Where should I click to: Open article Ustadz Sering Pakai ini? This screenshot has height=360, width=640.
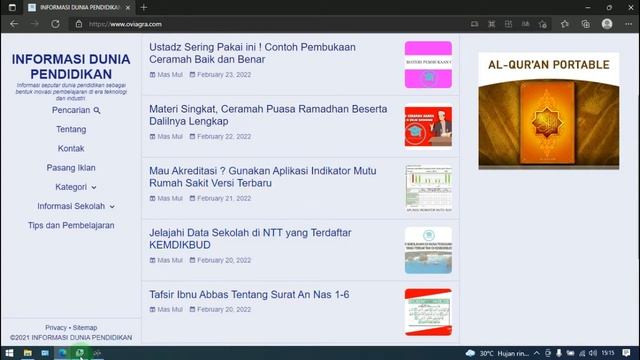252,53
